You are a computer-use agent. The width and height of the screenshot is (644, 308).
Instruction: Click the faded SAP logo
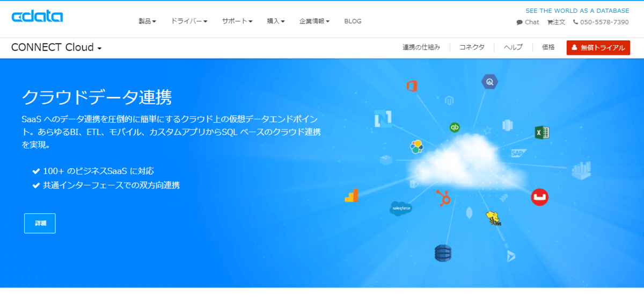coord(518,153)
